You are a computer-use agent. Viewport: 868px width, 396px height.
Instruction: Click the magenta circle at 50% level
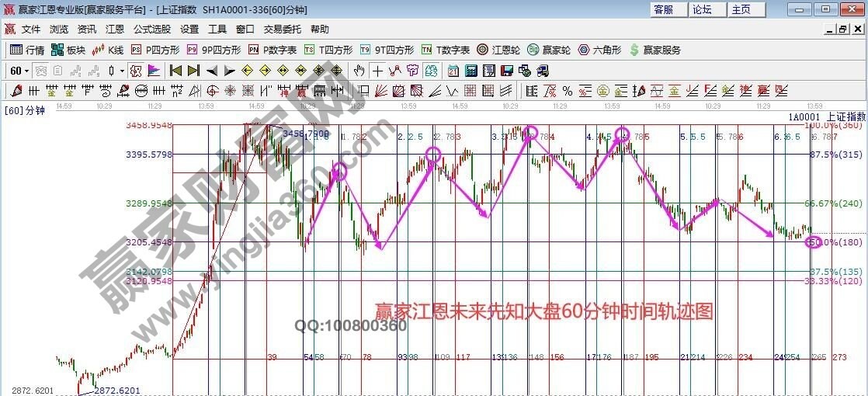[x=814, y=242]
